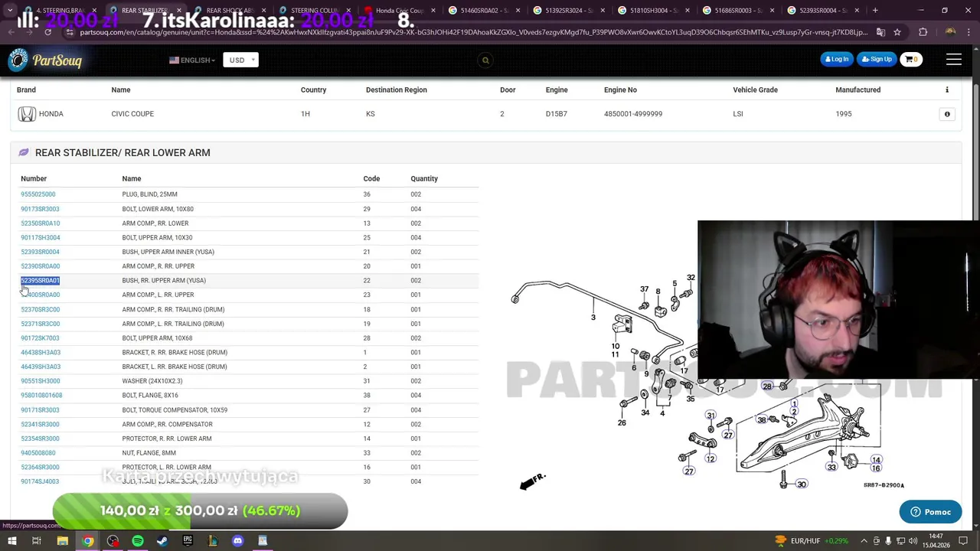Click the translate page icon in address bar
Viewport: 980px width, 551px height.
tap(880, 32)
